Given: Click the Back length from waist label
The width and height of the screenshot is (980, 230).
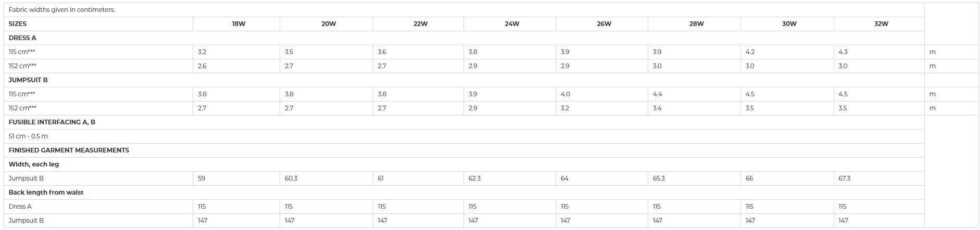Looking at the screenshot, I should tap(46, 193).
